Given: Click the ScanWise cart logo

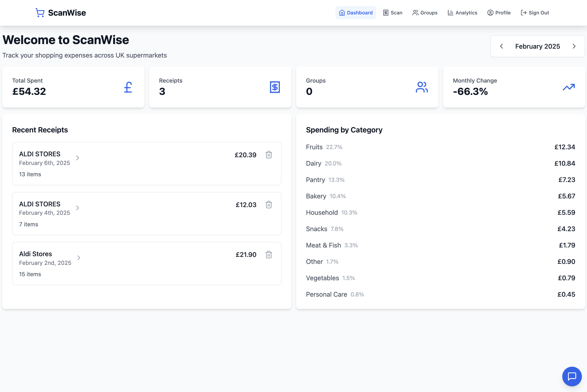Looking at the screenshot, I should point(40,13).
